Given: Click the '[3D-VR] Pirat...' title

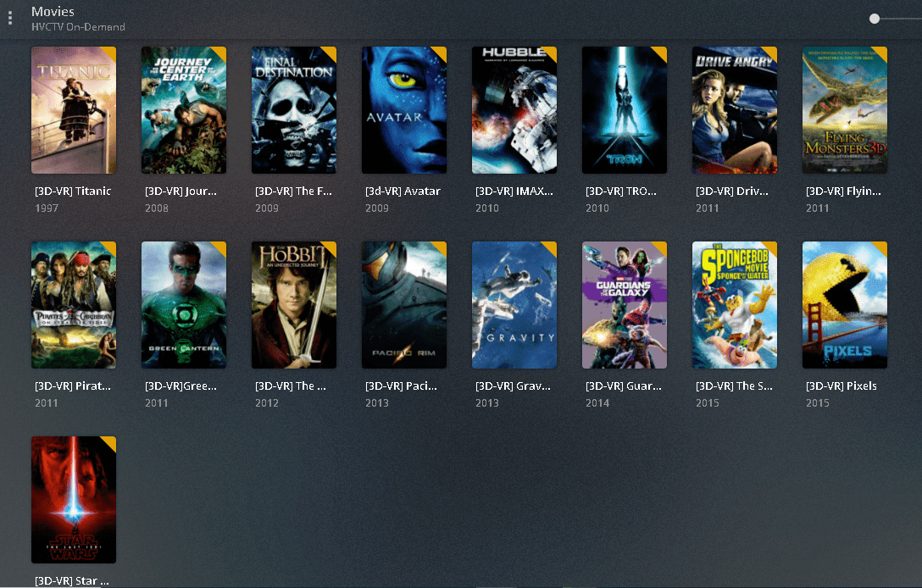Looking at the screenshot, I should tap(72, 386).
